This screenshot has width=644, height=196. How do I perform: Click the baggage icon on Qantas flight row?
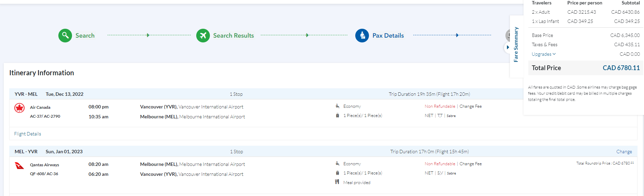tap(337, 173)
